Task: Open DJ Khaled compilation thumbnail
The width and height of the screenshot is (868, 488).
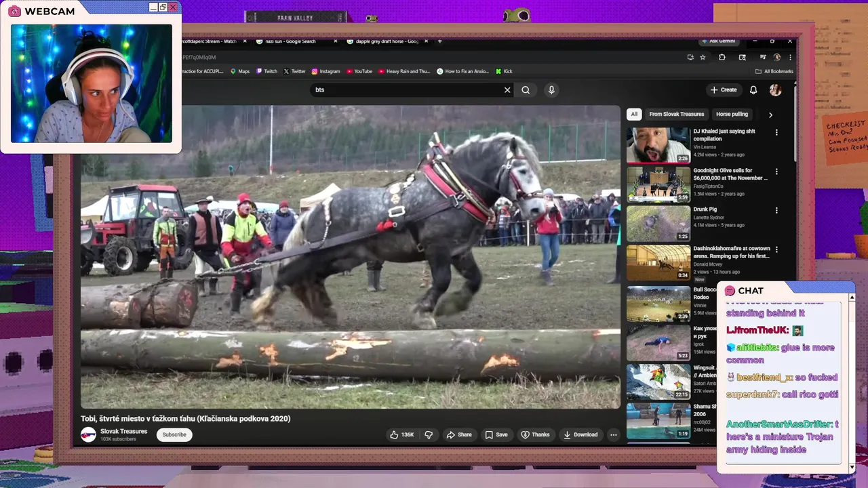Action: (658, 145)
